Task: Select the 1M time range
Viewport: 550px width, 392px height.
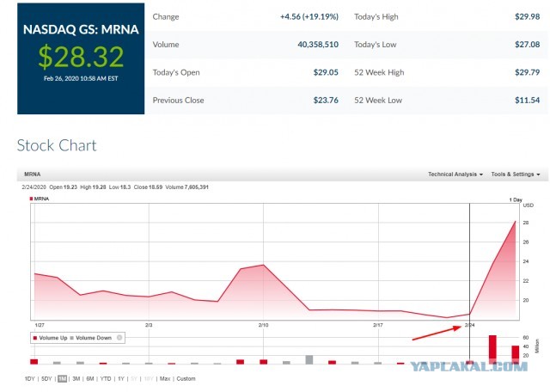Action: coord(62,378)
